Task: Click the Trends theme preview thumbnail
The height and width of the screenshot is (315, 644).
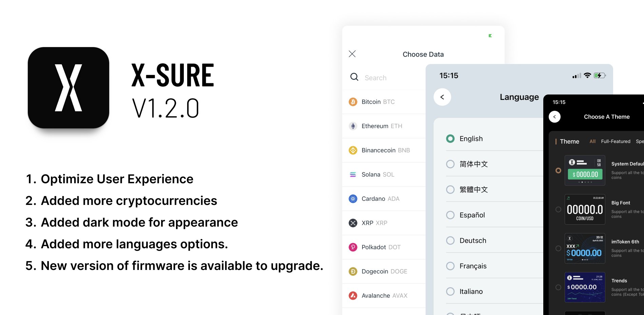Action: coord(584,287)
